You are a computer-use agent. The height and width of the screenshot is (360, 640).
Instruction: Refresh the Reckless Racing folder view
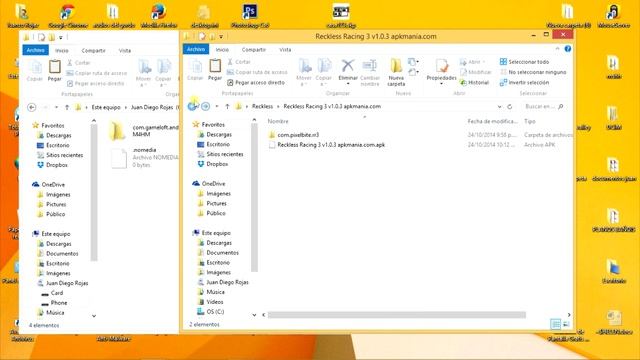[x=509, y=107]
